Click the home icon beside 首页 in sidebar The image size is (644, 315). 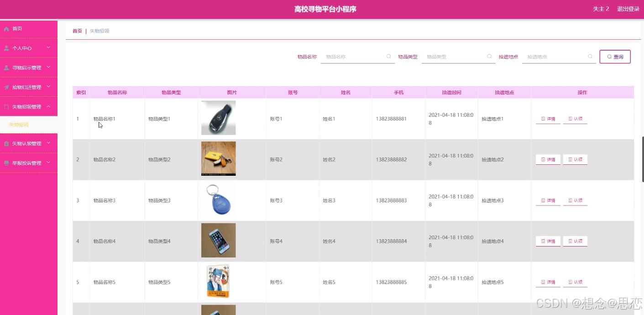[x=6, y=29]
